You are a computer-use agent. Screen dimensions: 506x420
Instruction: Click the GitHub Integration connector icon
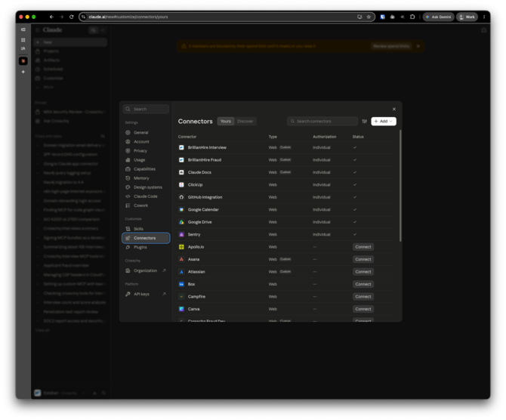181,197
